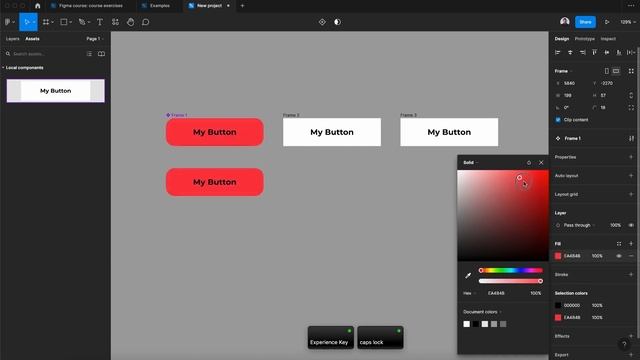Select the Pen tool

pyautogui.click(x=82, y=22)
